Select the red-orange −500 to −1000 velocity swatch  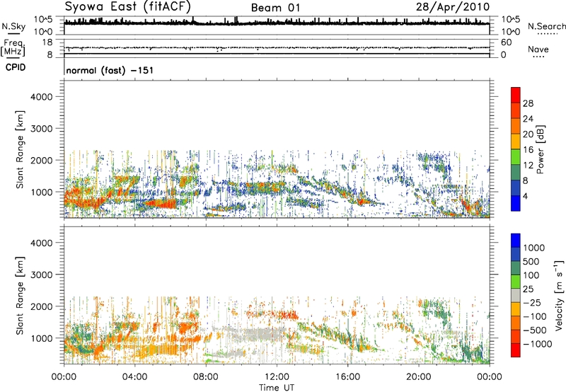(516, 337)
